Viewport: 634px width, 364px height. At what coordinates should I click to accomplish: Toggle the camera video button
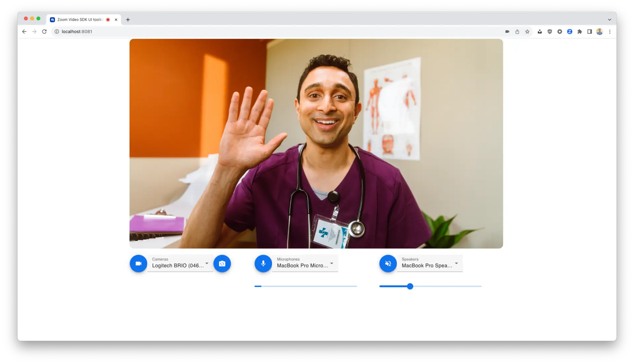tap(138, 263)
